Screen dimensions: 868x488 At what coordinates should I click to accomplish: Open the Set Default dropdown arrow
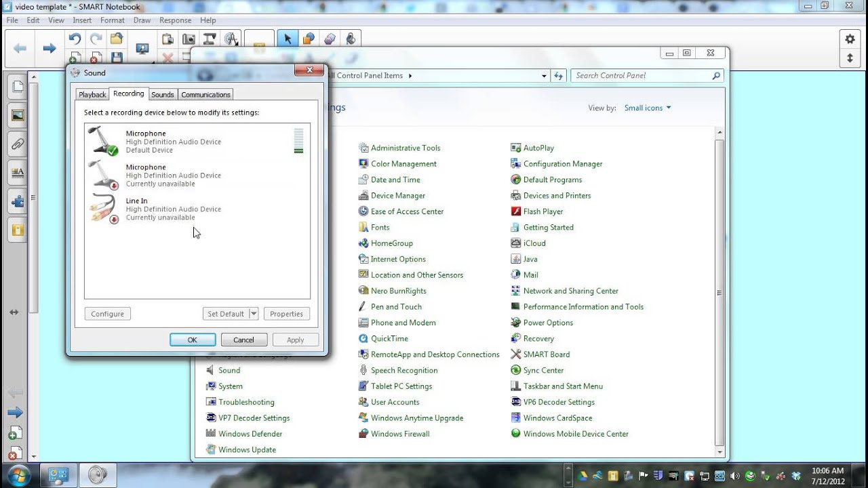[x=253, y=313]
